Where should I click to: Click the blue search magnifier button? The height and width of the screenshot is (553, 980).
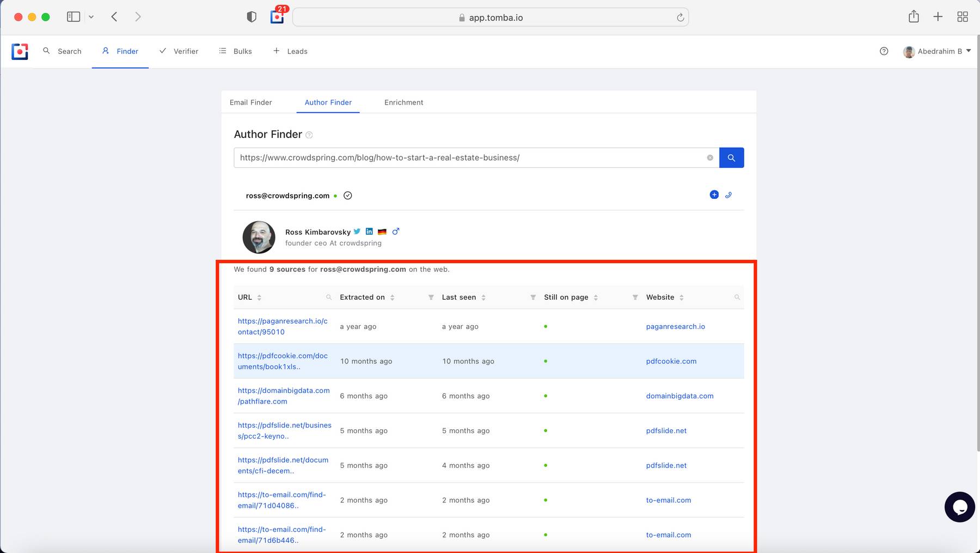(731, 157)
